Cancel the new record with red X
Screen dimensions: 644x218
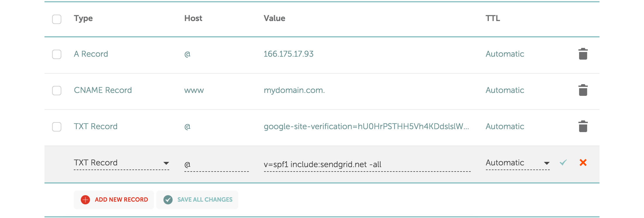(x=583, y=163)
